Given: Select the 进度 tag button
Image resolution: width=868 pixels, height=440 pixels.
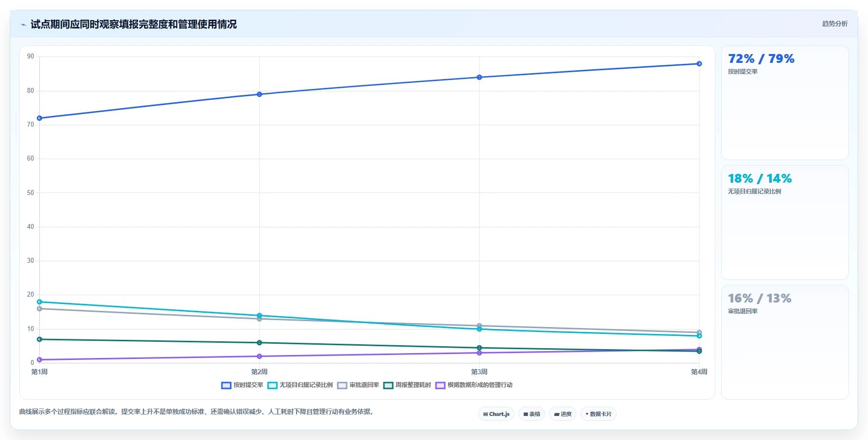Looking at the screenshot, I should click(563, 414).
